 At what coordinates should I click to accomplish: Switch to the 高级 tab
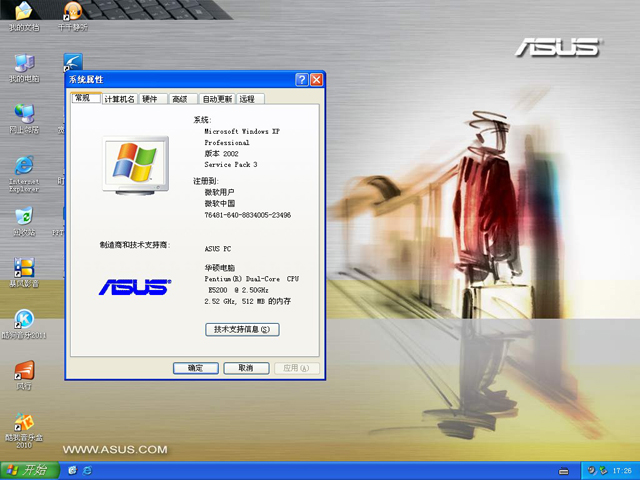[183, 99]
